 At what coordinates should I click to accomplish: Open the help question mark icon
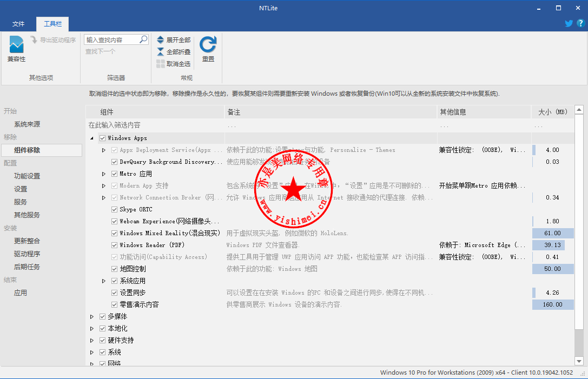(x=580, y=23)
